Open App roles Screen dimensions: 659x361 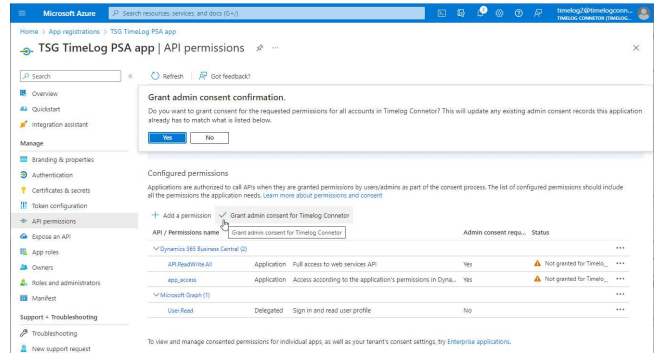tap(45, 252)
